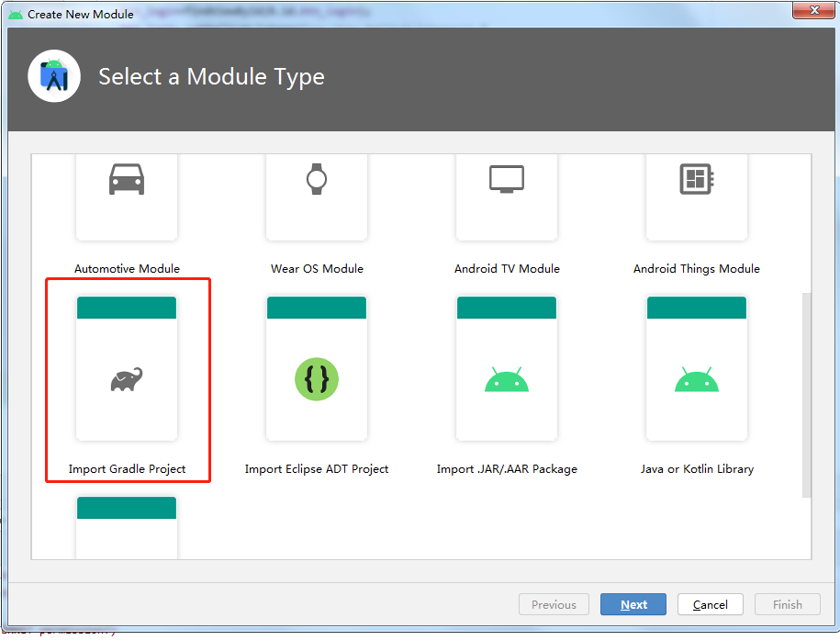Click the Previous button
Viewport: 840px width, 640px height.
click(x=554, y=604)
